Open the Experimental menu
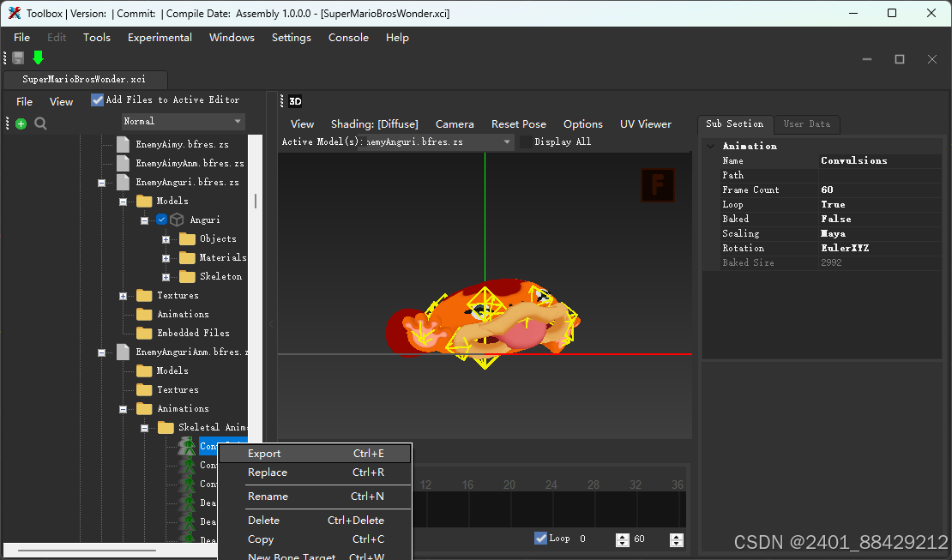 (160, 38)
